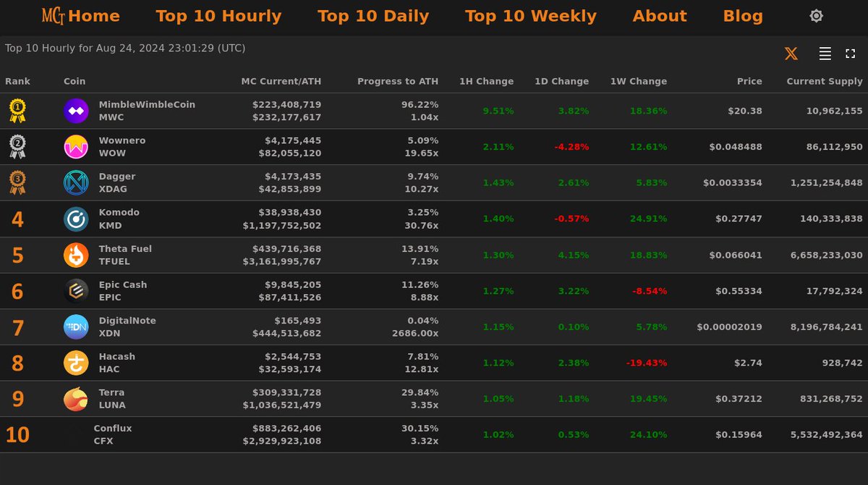Sort by Progress to ATH column header
868x485 pixels.
(x=398, y=81)
